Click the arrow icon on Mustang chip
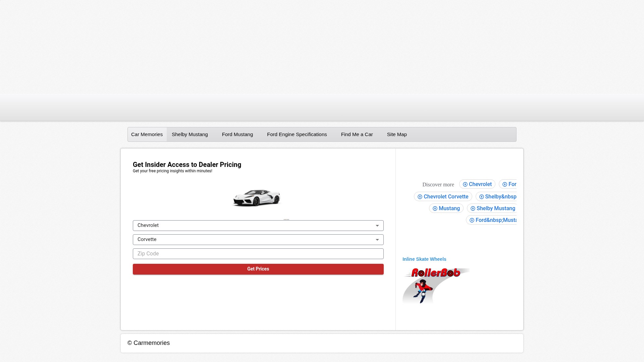Screen dimensions: 644x362 435,208
